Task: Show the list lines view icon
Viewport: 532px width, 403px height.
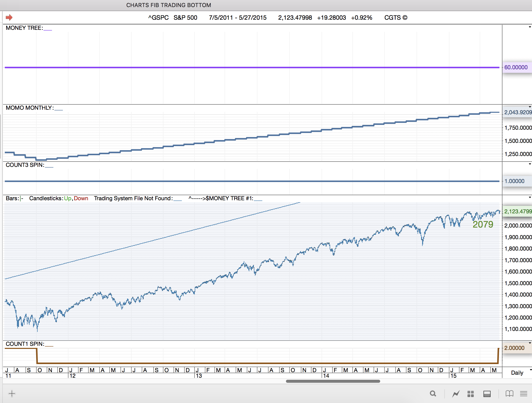Action: click(x=524, y=394)
